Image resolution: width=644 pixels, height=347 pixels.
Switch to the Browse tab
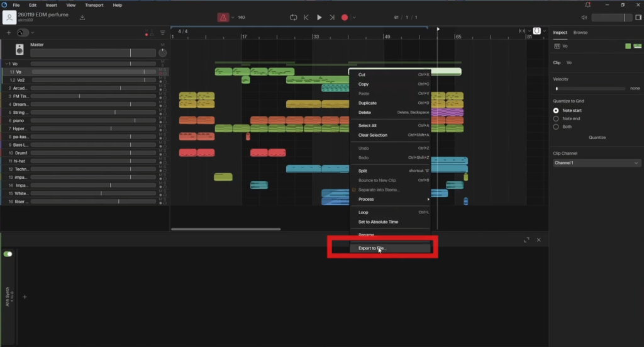click(580, 32)
